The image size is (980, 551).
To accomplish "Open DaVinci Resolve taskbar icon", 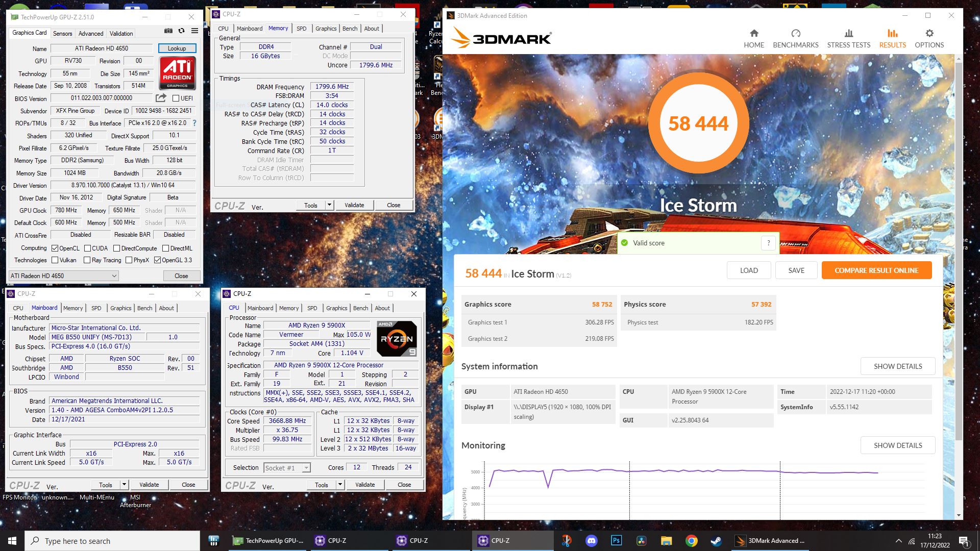I will 641,541.
